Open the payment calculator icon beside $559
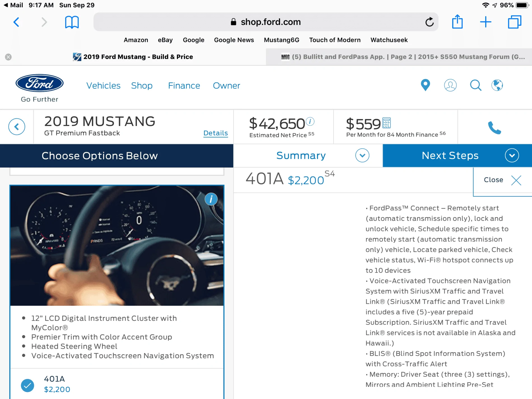The width and height of the screenshot is (532, 399). click(386, 123)
